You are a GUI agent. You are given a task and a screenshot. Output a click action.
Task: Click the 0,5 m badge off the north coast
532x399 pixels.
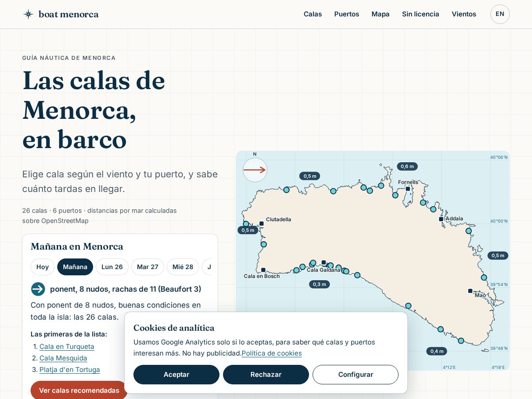point(310,176)
